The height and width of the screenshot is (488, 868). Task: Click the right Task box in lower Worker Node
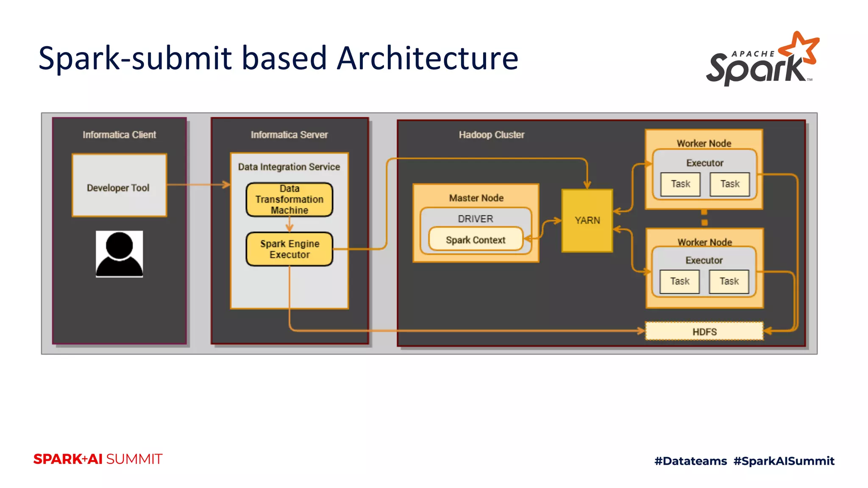tap(729, 282)
